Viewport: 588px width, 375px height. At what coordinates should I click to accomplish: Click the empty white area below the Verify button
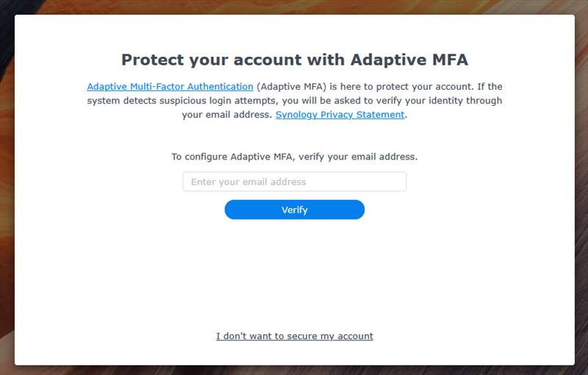[295, 274]
